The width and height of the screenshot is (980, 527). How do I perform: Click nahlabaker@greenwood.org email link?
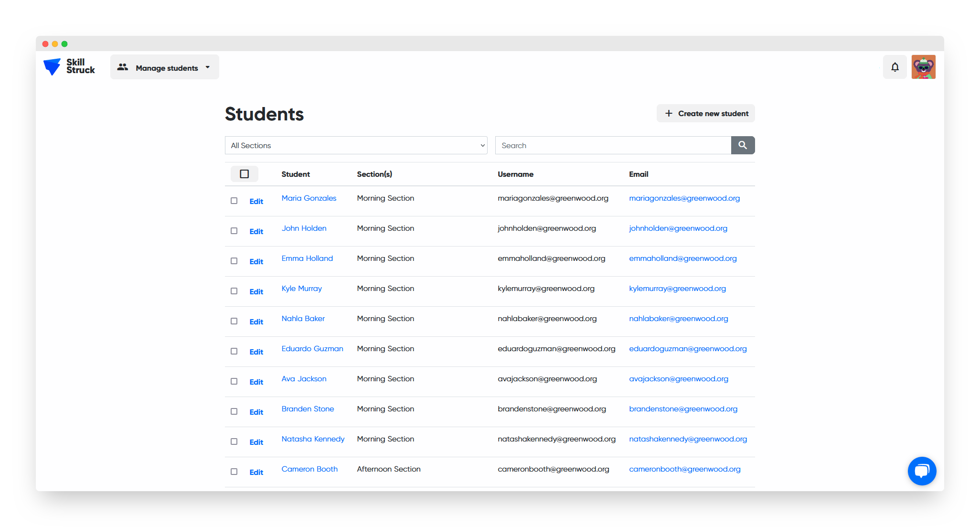point(678,318)
